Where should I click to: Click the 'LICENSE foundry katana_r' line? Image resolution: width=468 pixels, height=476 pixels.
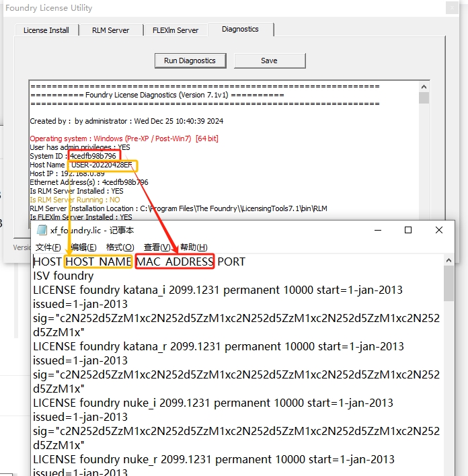coord(219,346)
